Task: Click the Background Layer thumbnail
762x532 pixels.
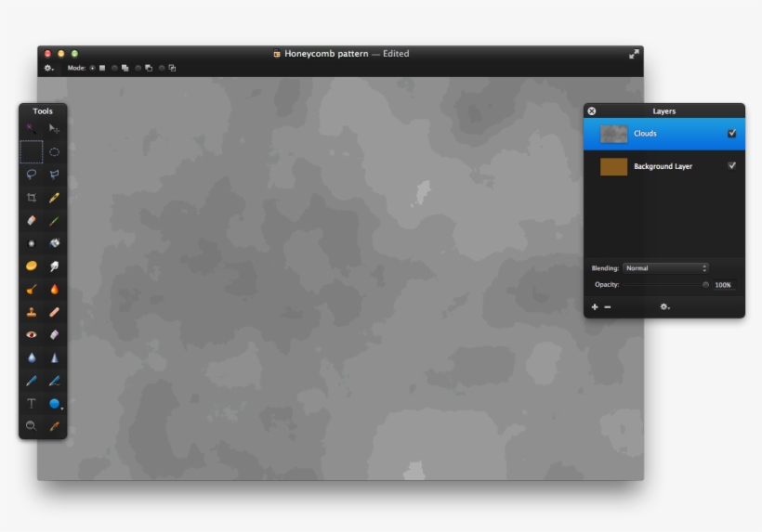Action: pos(613,166)
